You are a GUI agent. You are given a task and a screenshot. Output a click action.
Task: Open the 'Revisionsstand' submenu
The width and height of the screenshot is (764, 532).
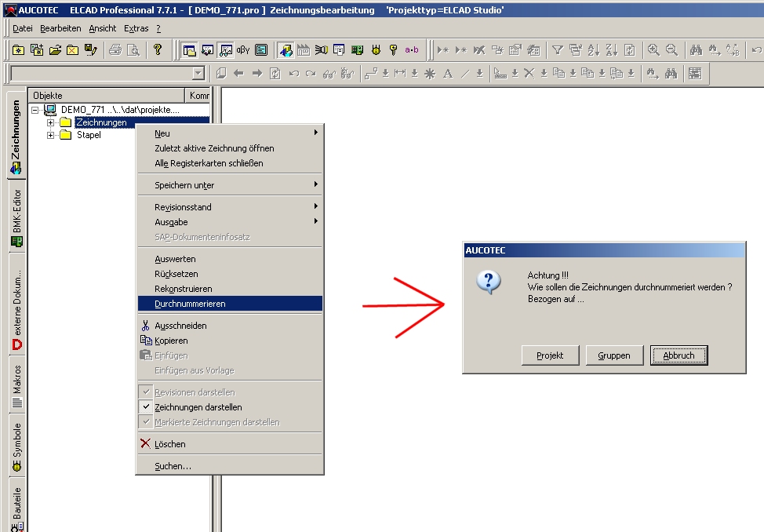[230, 206]
